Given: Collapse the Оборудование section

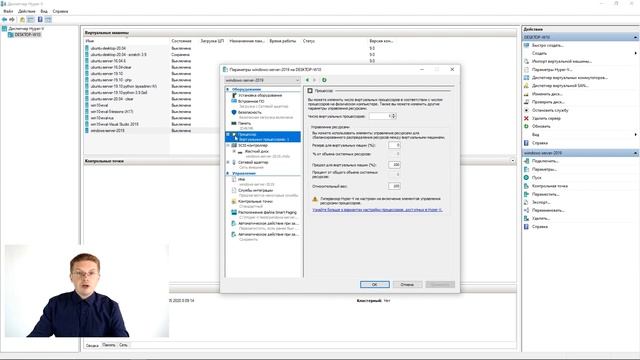Looking at the screenshot, I should click(x=228, y=89).
